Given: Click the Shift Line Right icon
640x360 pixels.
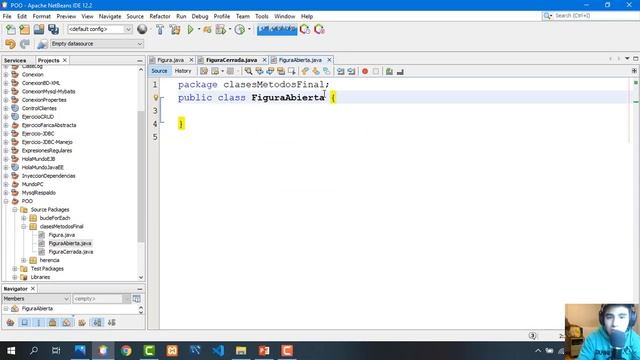Looking at the screenshot, I should [x=351, y=71].
